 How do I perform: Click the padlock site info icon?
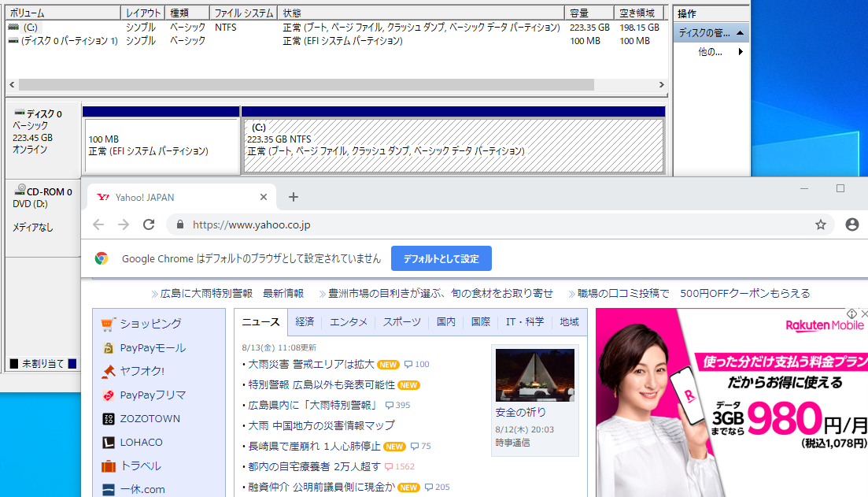click(179, 224)
